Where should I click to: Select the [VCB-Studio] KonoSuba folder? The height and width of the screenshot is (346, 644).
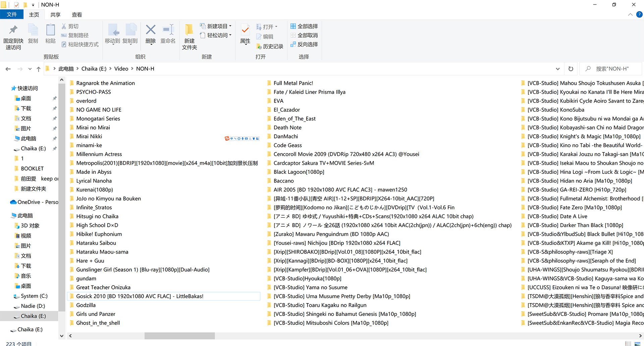click(556, 110)
